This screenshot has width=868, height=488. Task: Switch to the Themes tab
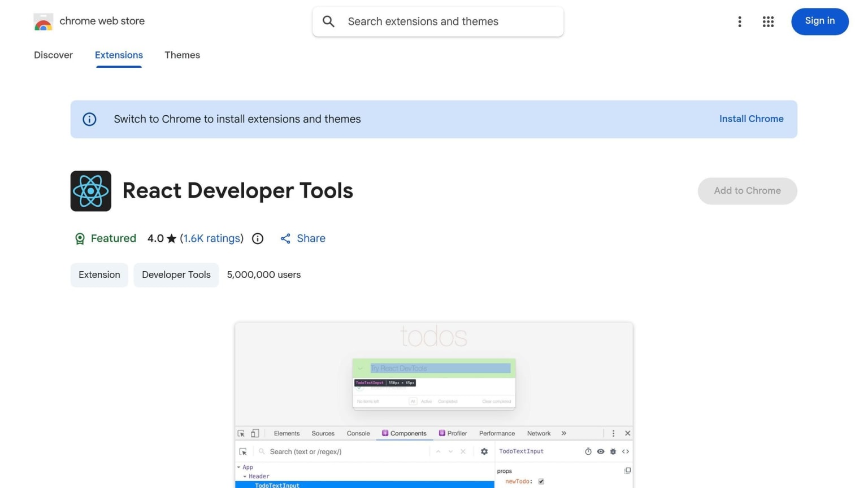click(183, 55)
